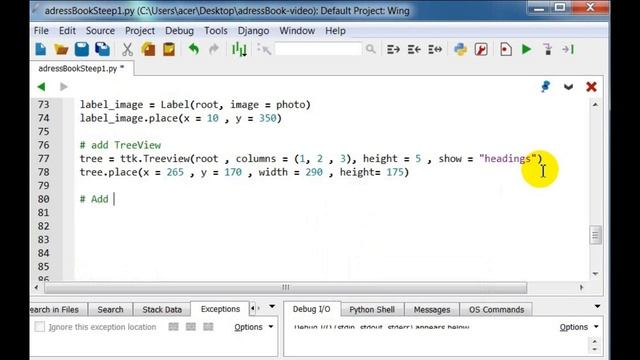Click the green bars goto-definition icon
640x360 pixels.
(239, 49)
